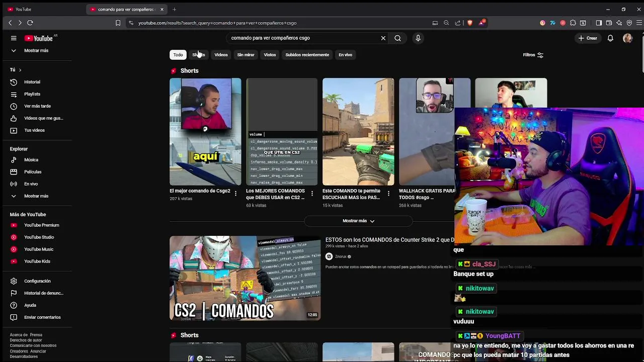The width and height of the screenshot is (644, 362).
Task: Open options for 'El mejor comando' short
Action: (x=235, y=194)
